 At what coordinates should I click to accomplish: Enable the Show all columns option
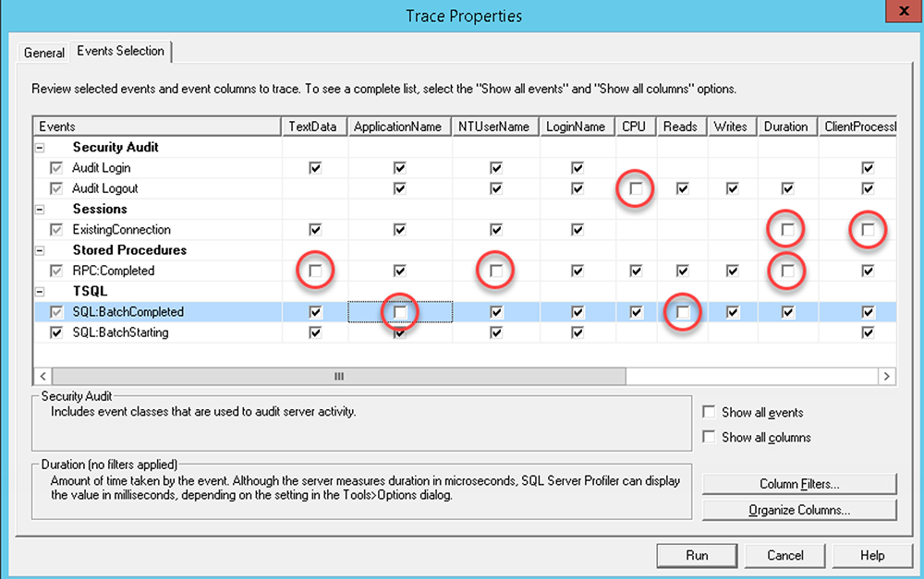[708, 437]
